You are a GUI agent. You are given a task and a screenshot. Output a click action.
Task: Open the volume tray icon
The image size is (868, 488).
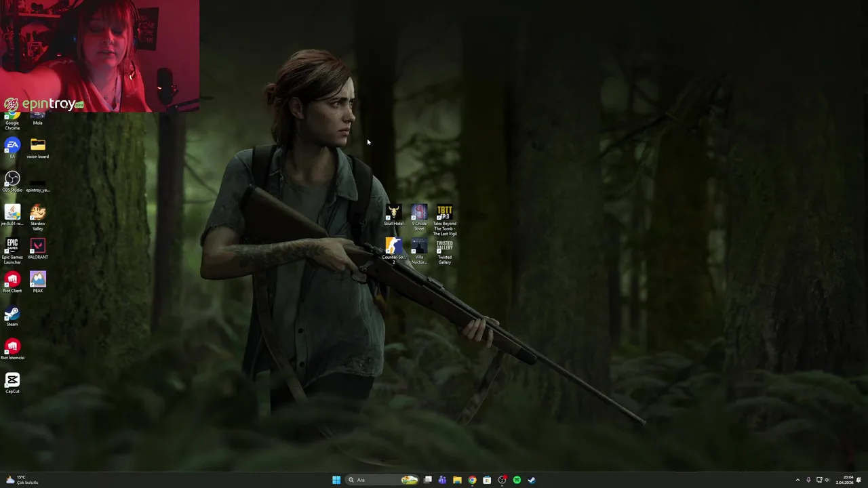pos(827,480)
